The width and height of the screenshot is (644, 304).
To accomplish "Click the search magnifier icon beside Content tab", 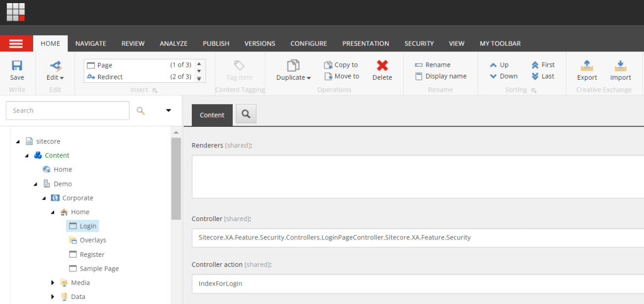I will (246, 114).
